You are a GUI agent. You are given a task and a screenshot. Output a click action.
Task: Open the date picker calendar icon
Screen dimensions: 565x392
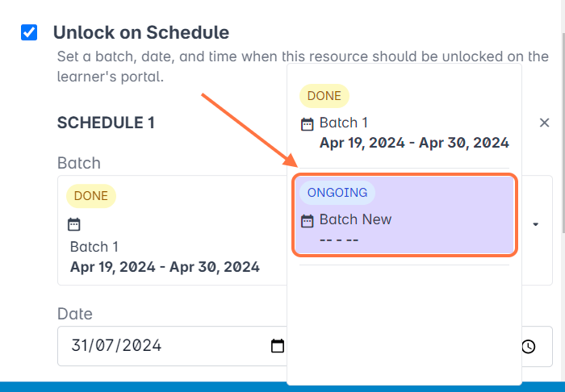[x=278, y=346]
